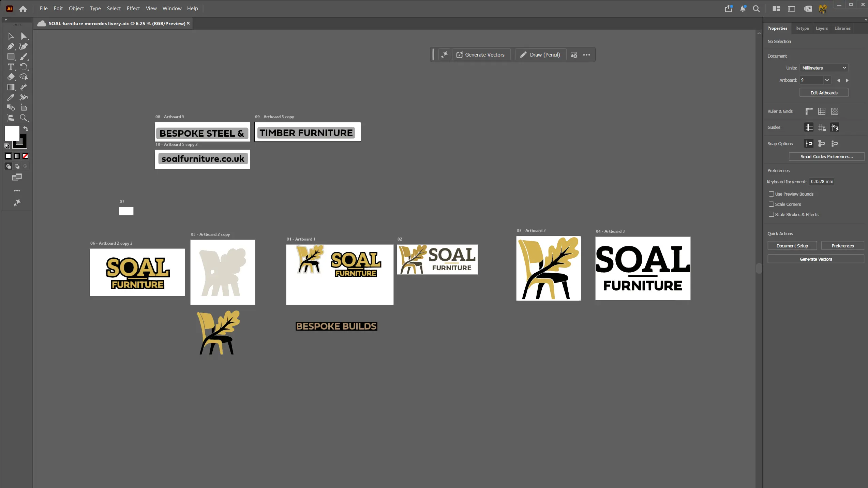Screen dimensions: 868x488
Task: Open the top-right search icon
Action: pyautogui.click(x=756, y=9)
